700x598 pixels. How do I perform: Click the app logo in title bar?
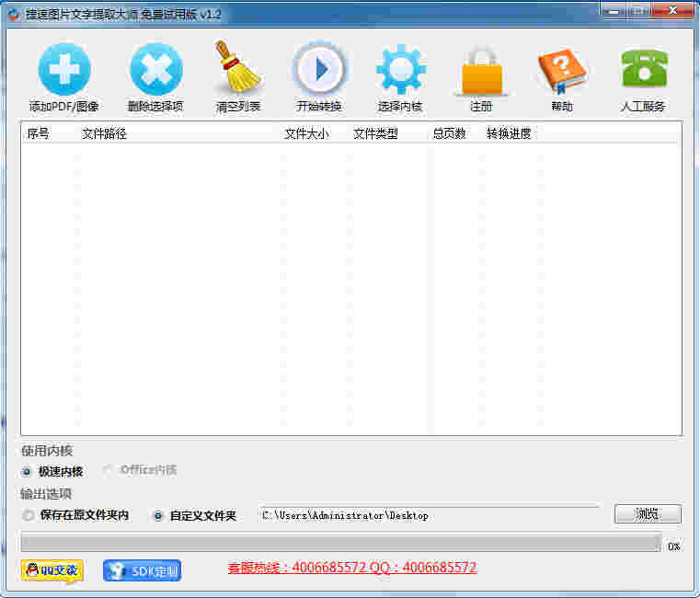[x=14, y=15]
